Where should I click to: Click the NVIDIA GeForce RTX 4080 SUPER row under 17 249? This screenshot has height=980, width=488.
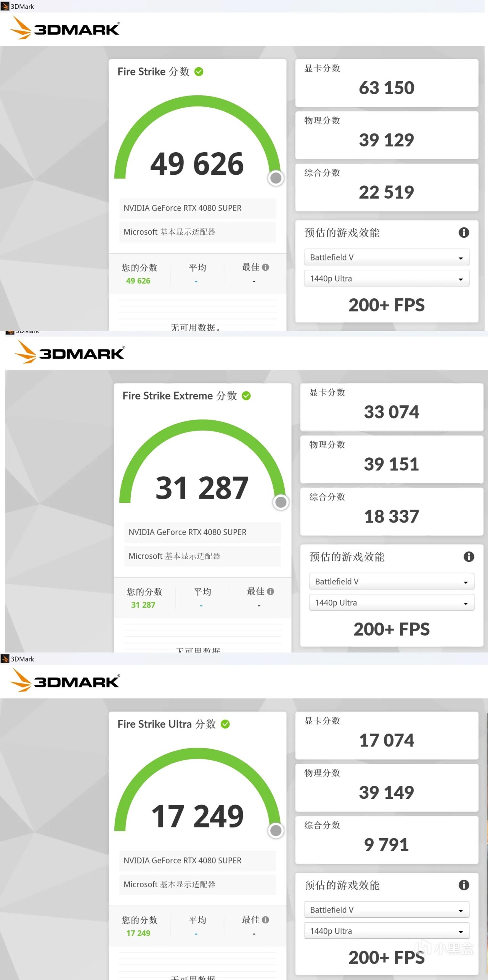coord(197,861)
